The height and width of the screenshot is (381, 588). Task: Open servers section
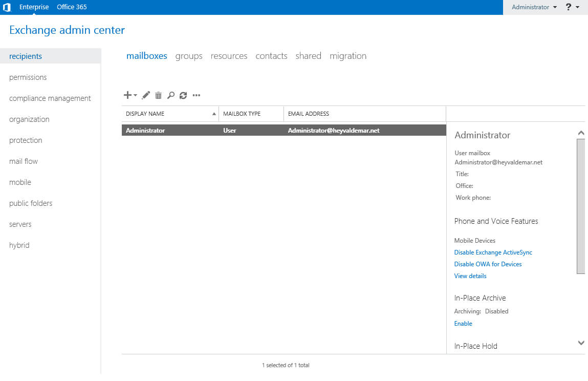(x=20, y=224)
